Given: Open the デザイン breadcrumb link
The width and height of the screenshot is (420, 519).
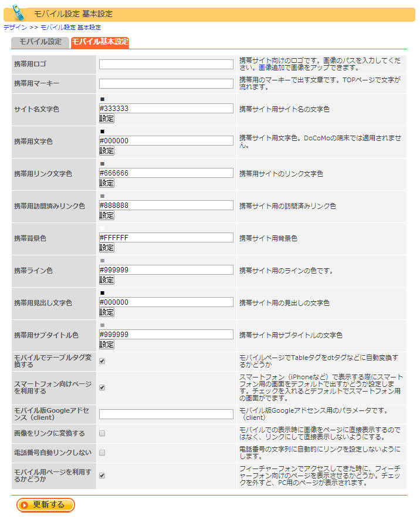Looking at the screenshot, I should tap(15, 28).
